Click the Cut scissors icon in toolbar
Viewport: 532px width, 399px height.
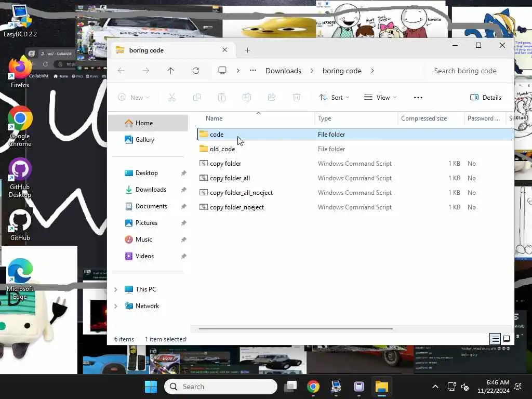172,97
